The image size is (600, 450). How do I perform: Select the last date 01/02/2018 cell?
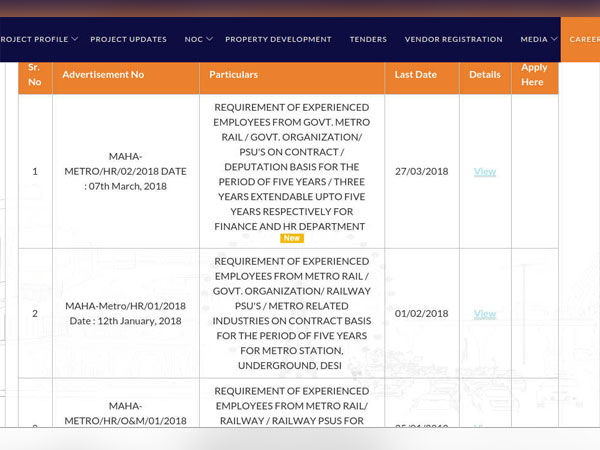point(422,313)
